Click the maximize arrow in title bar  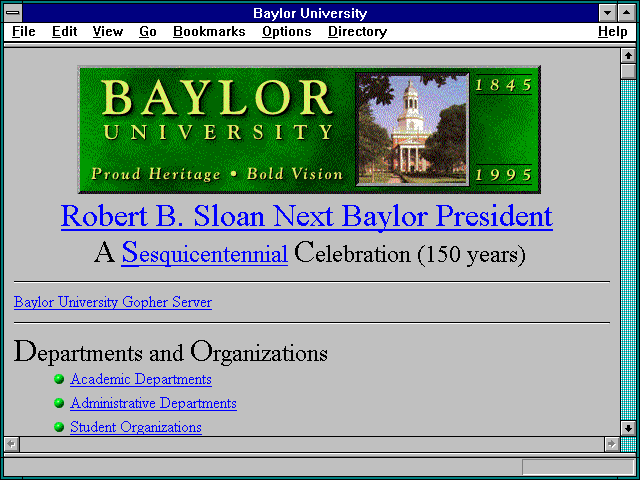click(x=627, y=13)
